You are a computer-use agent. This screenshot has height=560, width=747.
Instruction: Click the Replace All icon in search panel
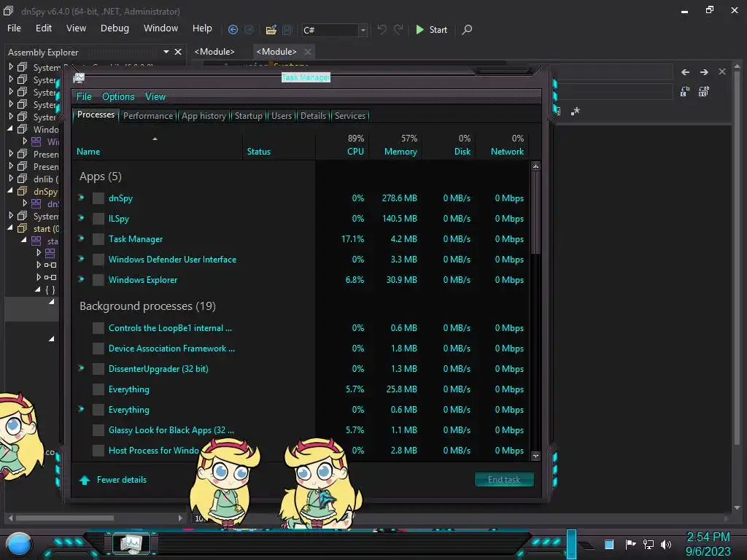704,91
